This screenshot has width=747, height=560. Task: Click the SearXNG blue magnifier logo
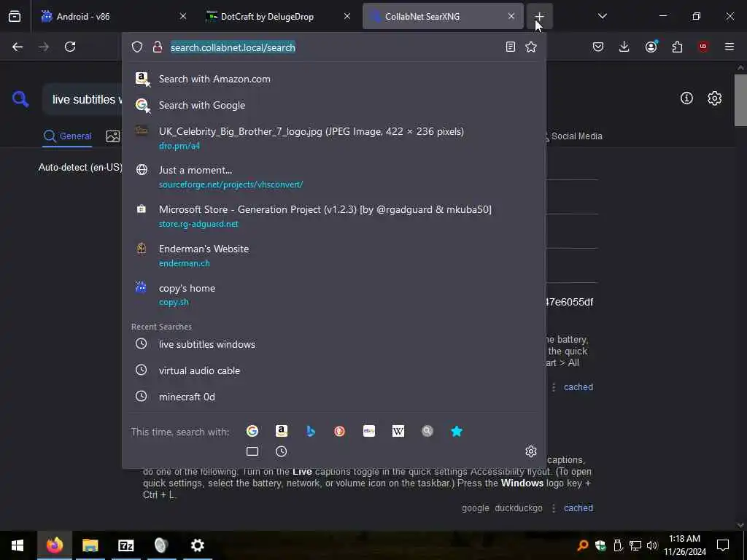pos(20,99)
